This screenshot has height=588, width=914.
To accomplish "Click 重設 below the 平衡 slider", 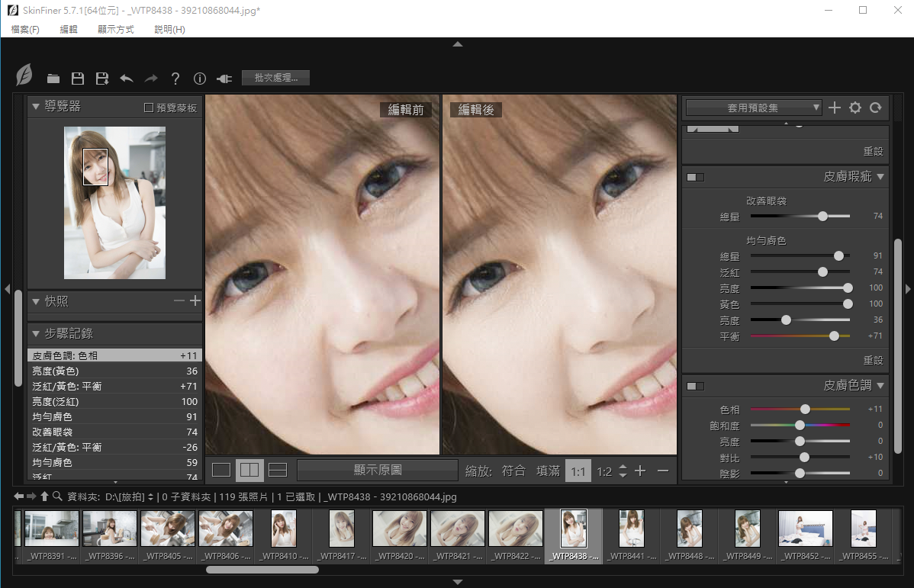I will 874,361.
